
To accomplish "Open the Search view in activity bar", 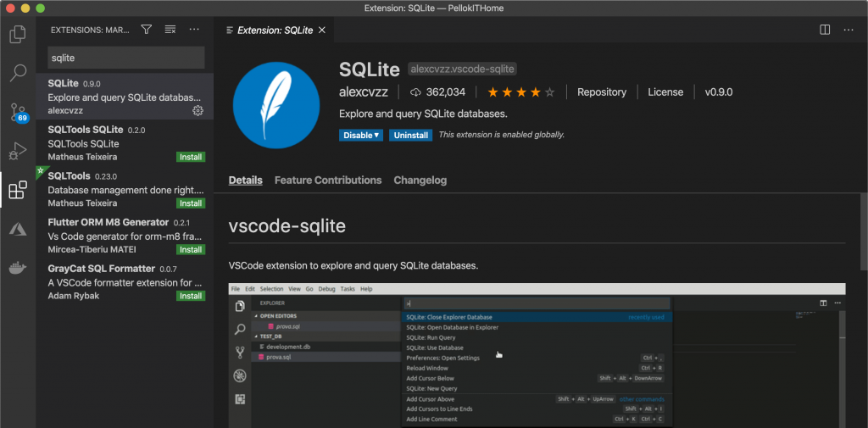I will click(x=18, y=73).
